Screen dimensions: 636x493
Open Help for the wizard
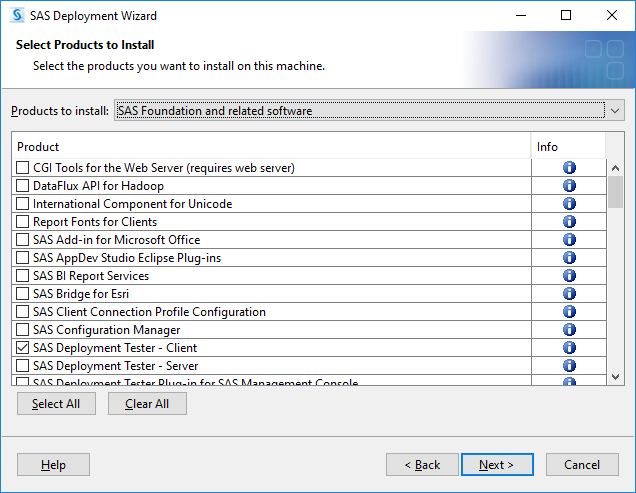click(x=53, y=465)
